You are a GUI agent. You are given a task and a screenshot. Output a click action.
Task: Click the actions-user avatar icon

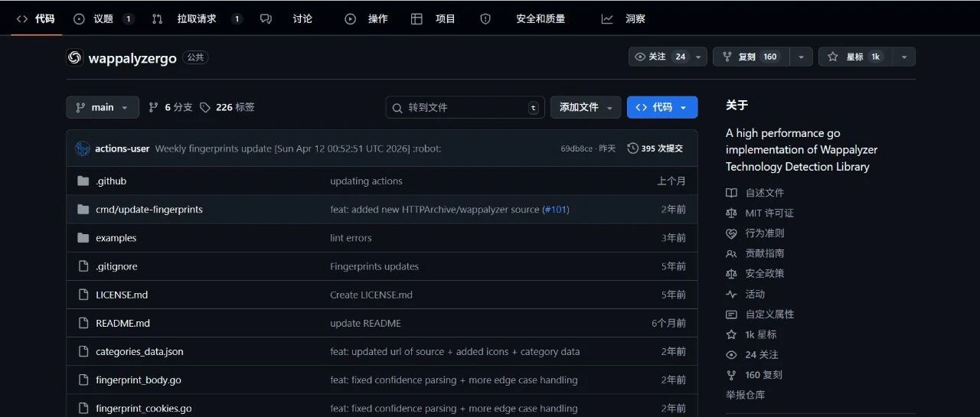point(83,148)
